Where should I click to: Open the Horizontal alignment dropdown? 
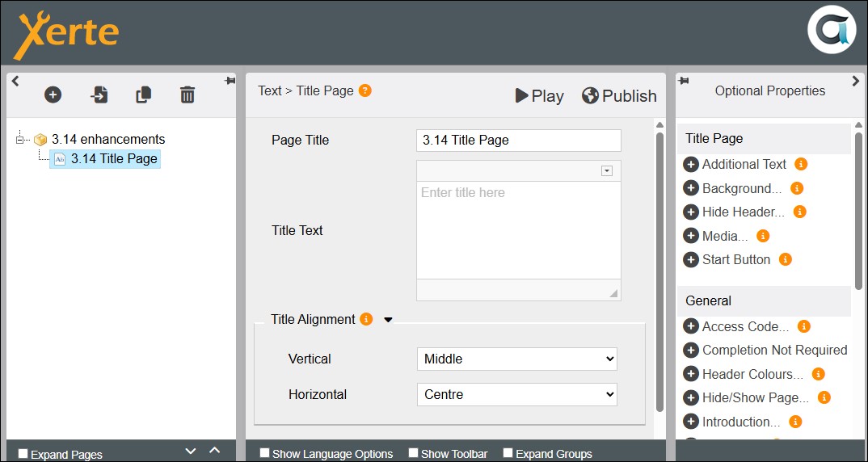point(517,394)
